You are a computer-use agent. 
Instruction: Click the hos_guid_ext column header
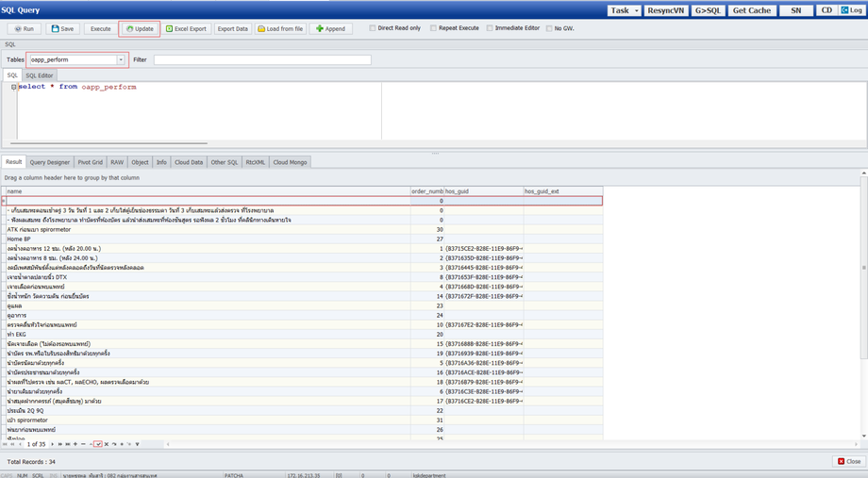(562, 190)
